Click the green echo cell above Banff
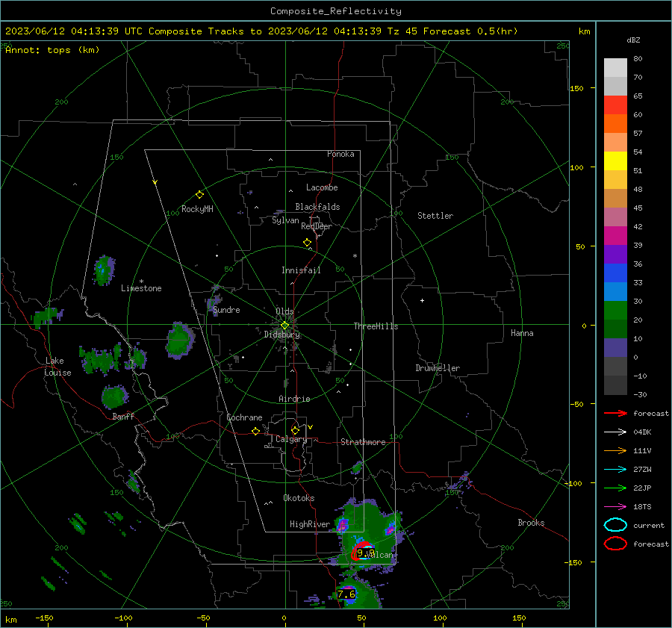Image resolution: width=672 pixels, height=628 pixels. [114, 396]
